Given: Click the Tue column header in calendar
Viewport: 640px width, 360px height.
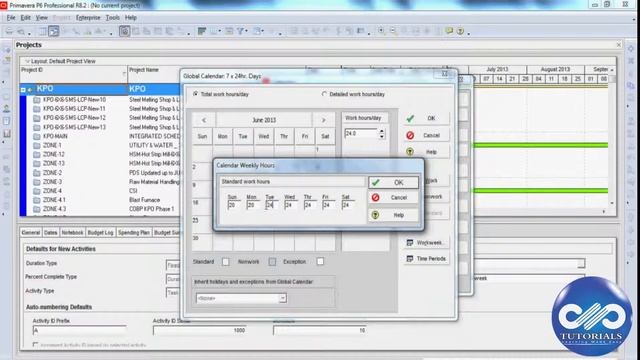Looking at the screenshot, I should point(243,136).
